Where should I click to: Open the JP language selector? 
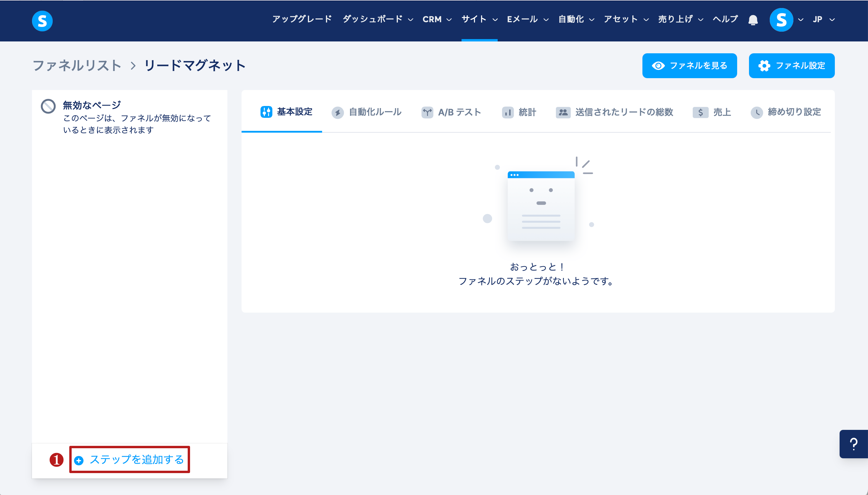click(824, 19)
